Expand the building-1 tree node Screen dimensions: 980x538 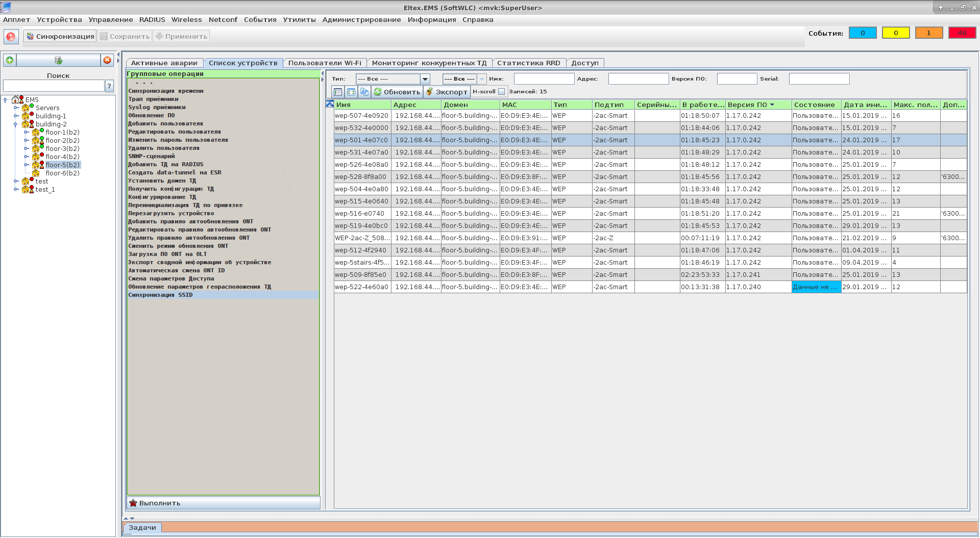pos(16,116)
